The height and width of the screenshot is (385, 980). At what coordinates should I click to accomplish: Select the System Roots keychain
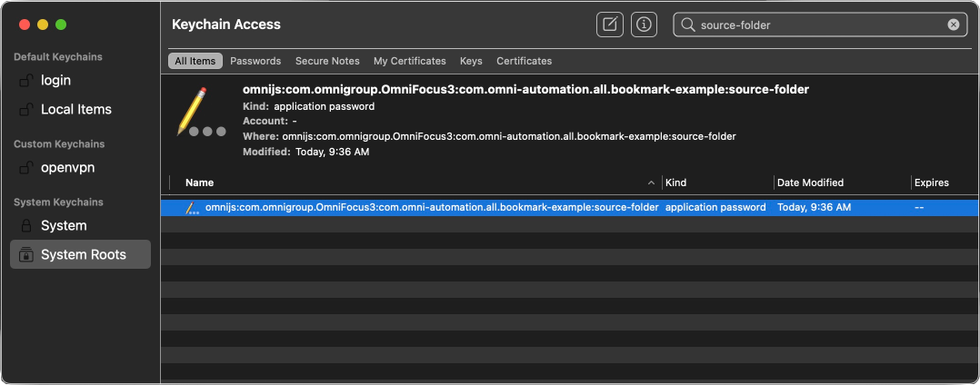pyautogui.click(x=80, y=254)
